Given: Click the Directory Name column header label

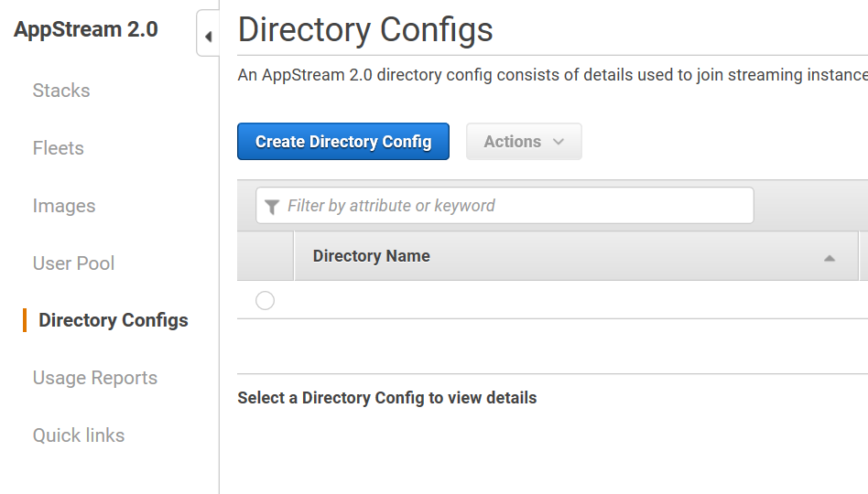Looking at the screenshot, I should point(372,256).
